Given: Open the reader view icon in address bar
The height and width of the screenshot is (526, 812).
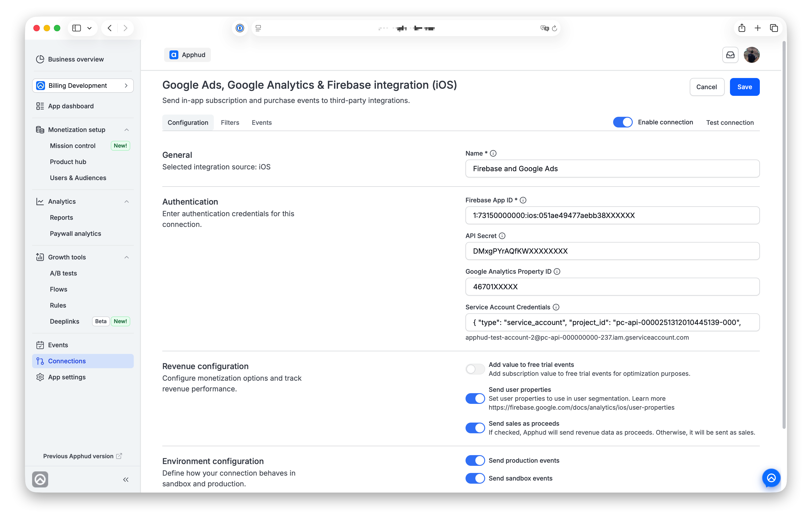Looking at the screenshot, I should point(258,28).
